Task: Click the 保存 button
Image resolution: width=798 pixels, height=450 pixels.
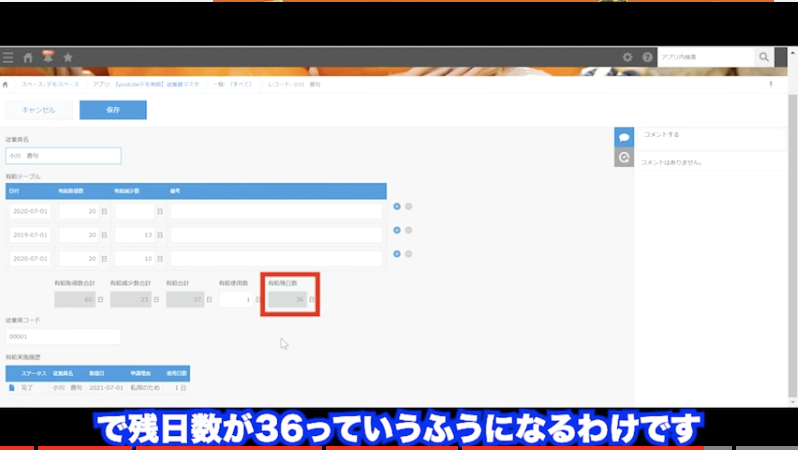Action: (113, 110)
